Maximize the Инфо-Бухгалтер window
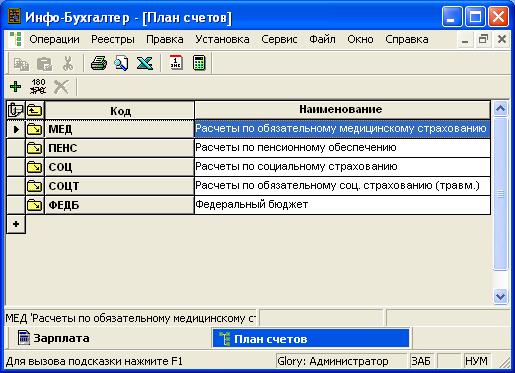The height and width of the screenshot is (373, 515). click(x=475, y=16)
